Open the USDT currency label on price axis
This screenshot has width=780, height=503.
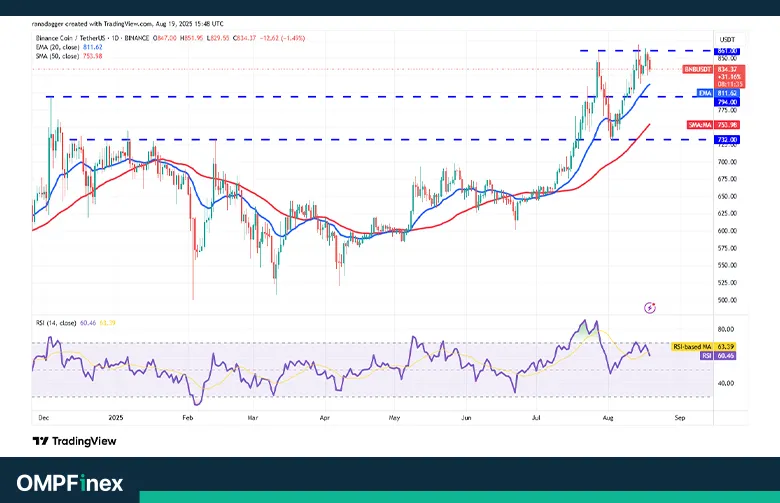tap(727, 39)
